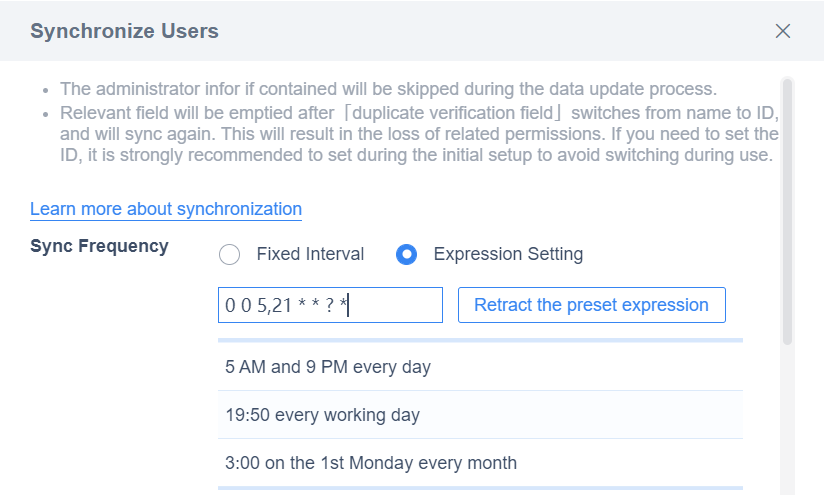Screen dimensions: 824x495
Task: Close the Synchronize Users dialog
Action: tap(782, 31)
